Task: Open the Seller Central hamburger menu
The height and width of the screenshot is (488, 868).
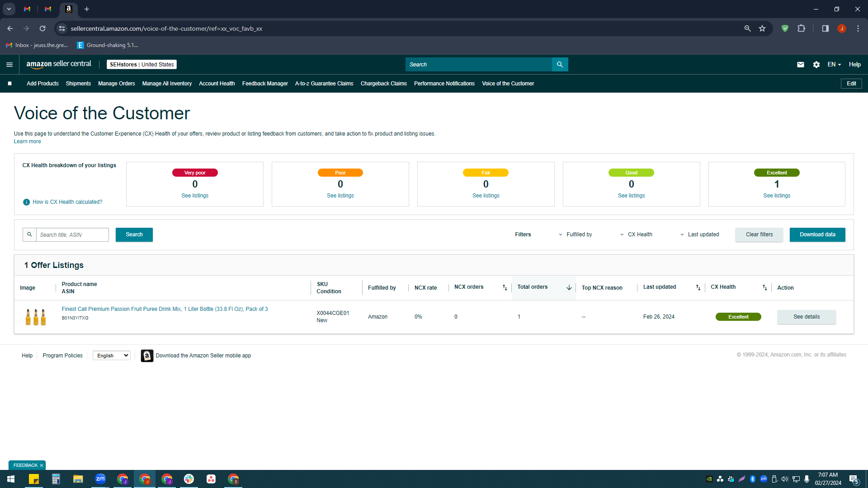Action: [x=9, y=65]
